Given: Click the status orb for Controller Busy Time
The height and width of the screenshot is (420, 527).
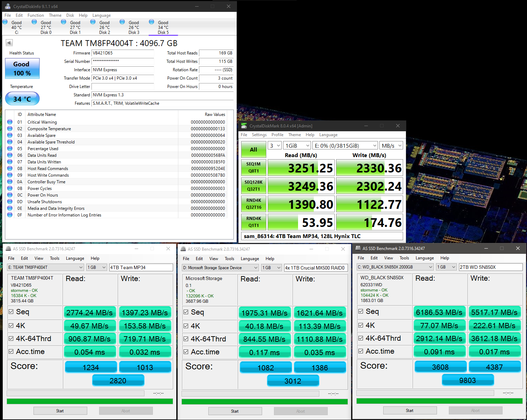Looking at the screenshot, I should (x=10, y=182).
